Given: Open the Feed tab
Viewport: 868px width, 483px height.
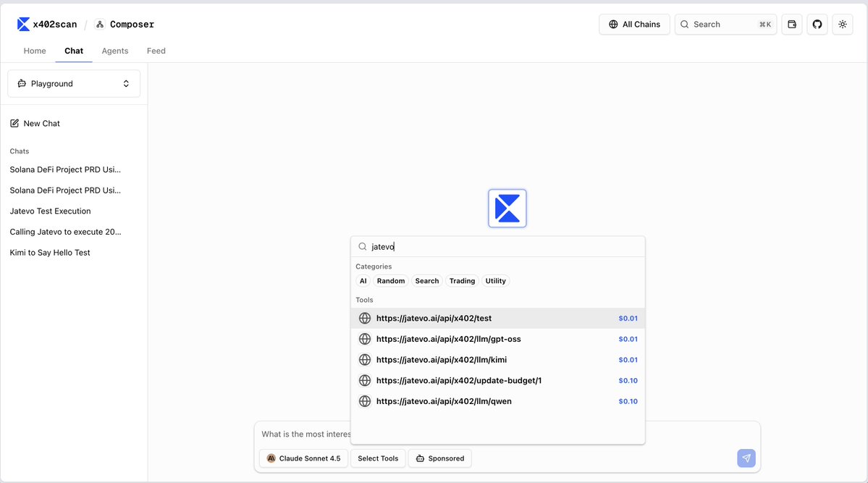Looking at the screenshot, I should [156, 51].
